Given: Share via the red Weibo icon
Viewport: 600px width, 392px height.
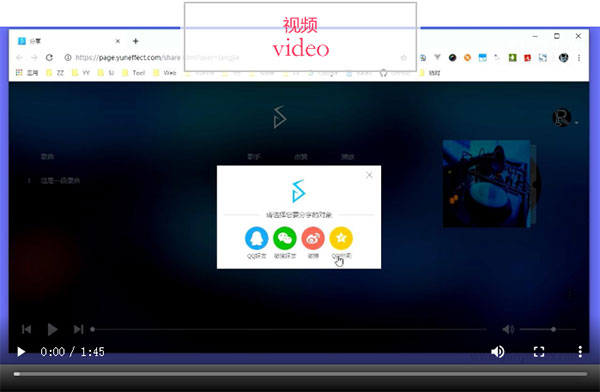Looking at the screenshot, I should click(x=313, y=238).
